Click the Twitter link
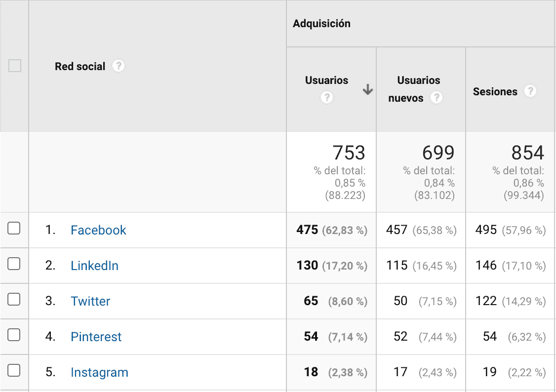This screenshot has height=392, width=556. tap(90, 301)
